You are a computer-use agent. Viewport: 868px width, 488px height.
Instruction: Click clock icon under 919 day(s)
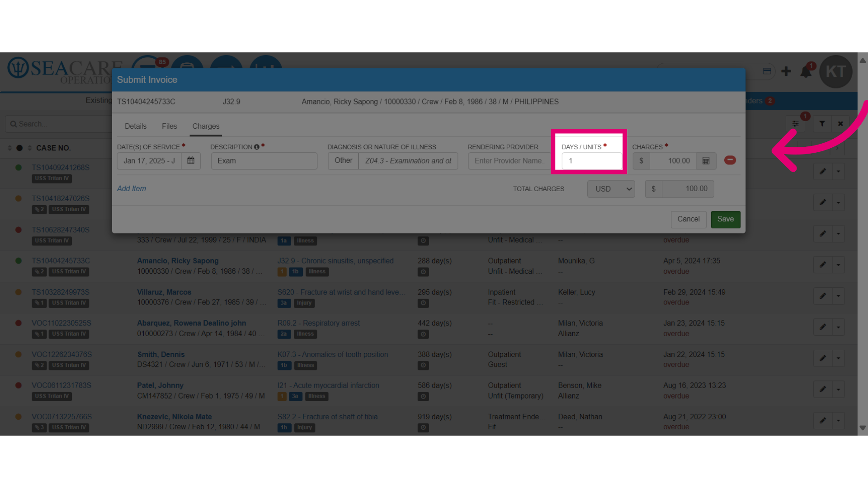point(423,427)
